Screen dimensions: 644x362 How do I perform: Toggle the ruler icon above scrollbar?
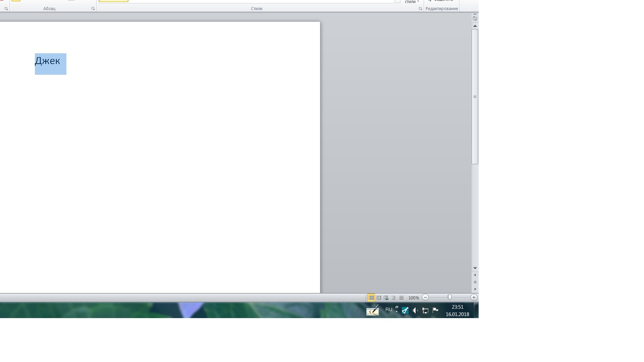[475, 18]
